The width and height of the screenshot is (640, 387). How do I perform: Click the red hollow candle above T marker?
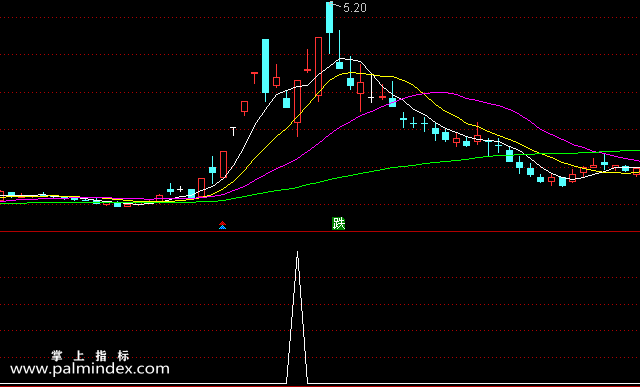244,107
